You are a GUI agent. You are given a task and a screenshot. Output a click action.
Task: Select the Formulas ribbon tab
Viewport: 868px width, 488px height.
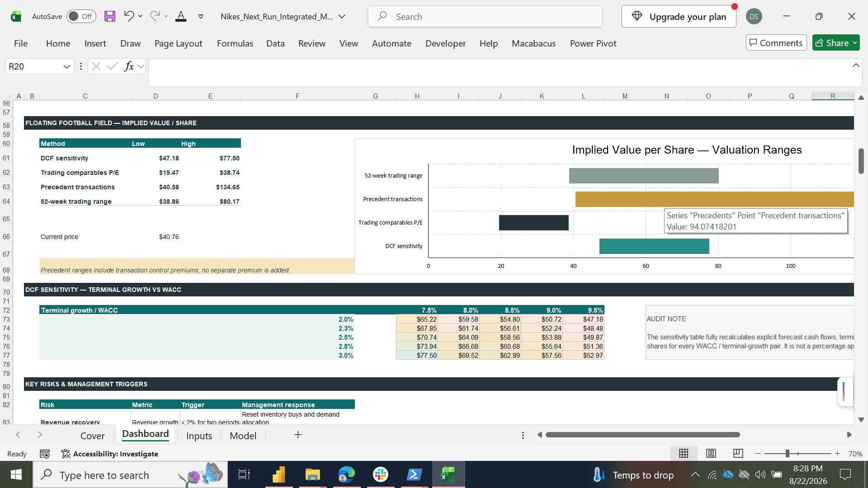235,43
